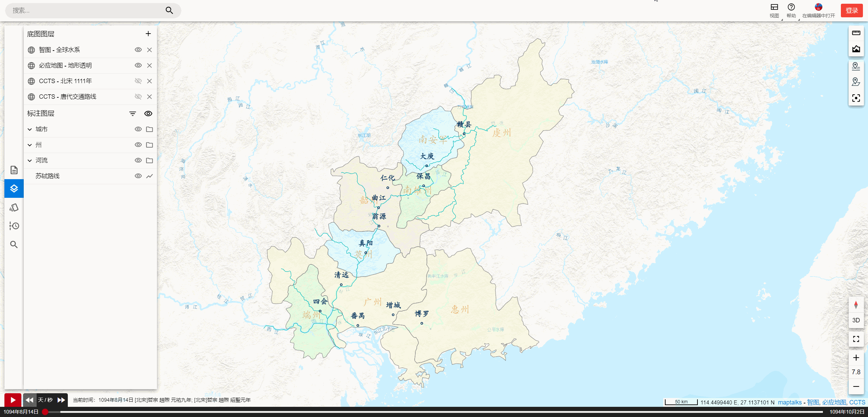
Task: Open the 视图 menu
Action: pos(774,10)
